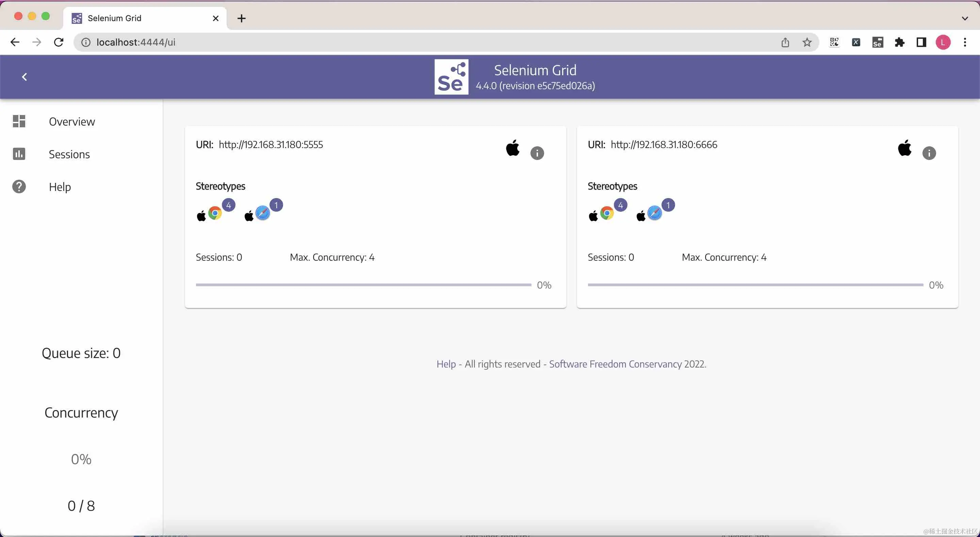Show info for node 192.168.31.180:5555
The width and height of the screenshot is (980, 537).
click(537, 153)
